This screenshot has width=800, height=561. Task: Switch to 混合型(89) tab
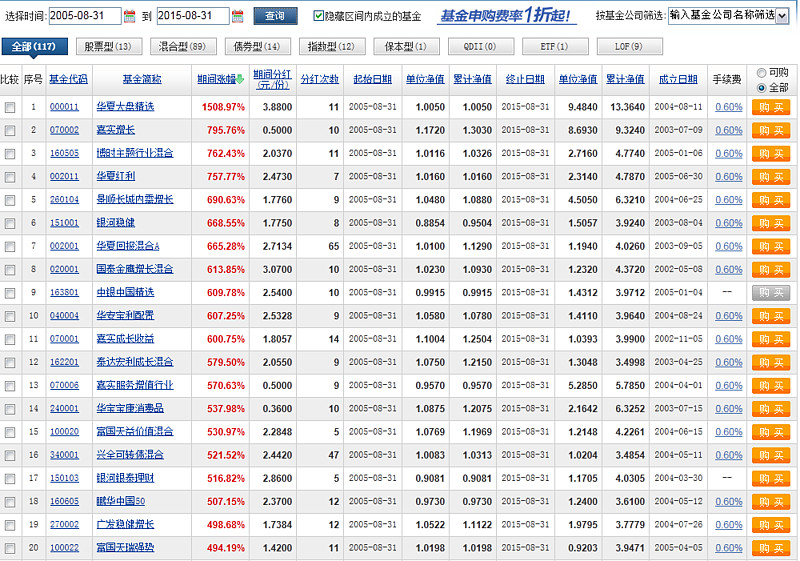(182, 46)
